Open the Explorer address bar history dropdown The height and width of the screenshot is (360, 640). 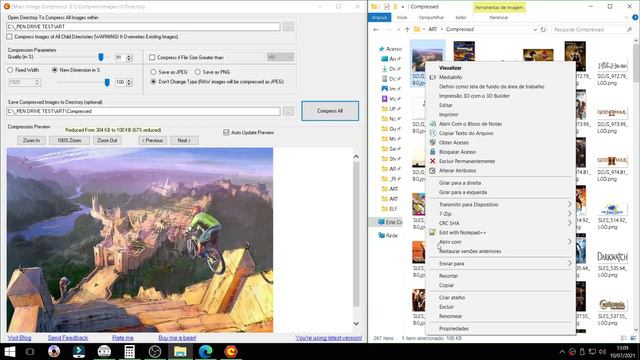535,29
